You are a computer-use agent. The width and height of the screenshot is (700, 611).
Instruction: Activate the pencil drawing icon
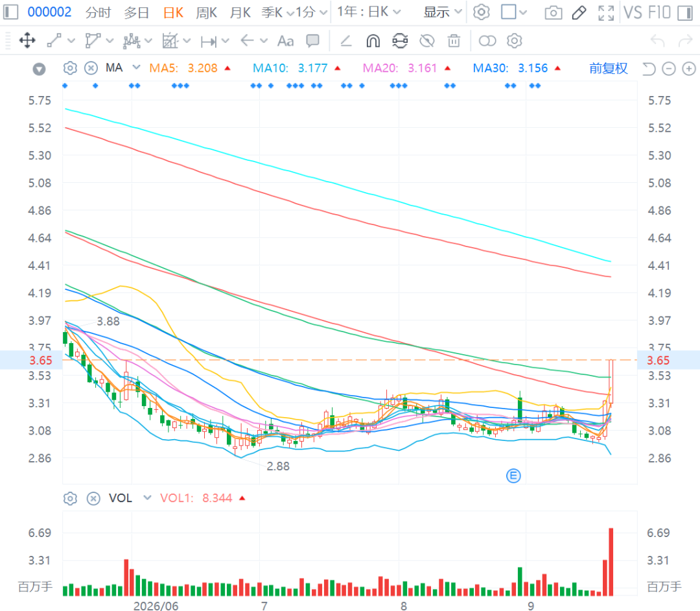point(579,12)
